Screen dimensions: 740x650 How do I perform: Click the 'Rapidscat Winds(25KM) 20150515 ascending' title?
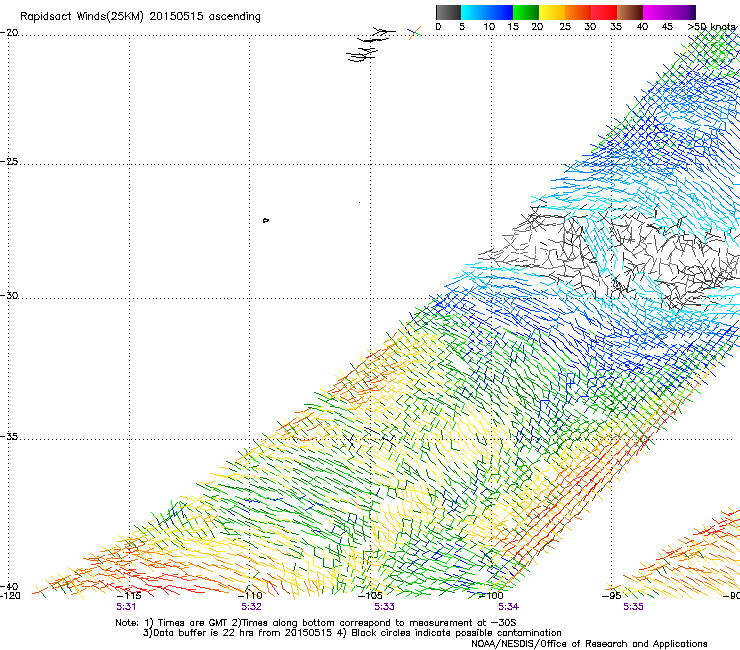click(140, 17)
